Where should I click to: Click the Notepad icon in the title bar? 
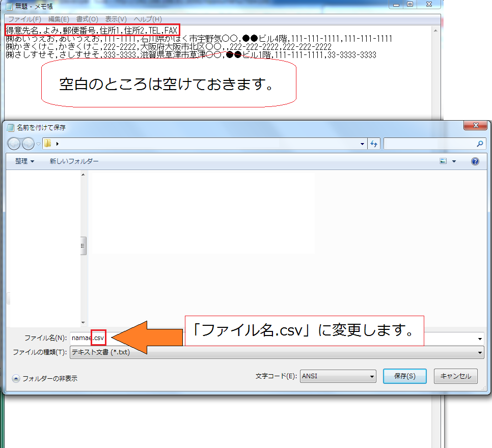coord(9,5)
